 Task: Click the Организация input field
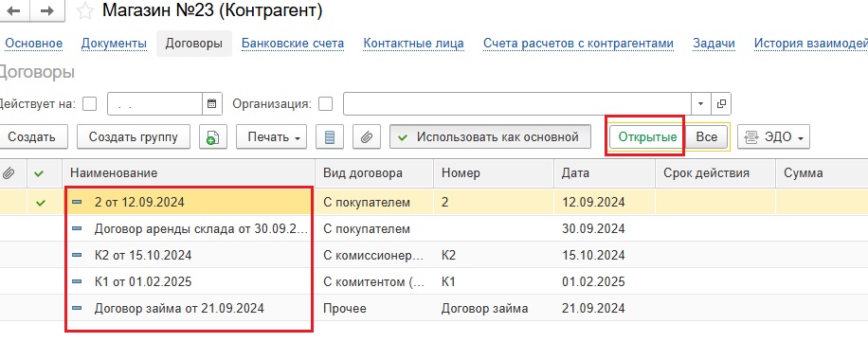[x=517, y=103]
